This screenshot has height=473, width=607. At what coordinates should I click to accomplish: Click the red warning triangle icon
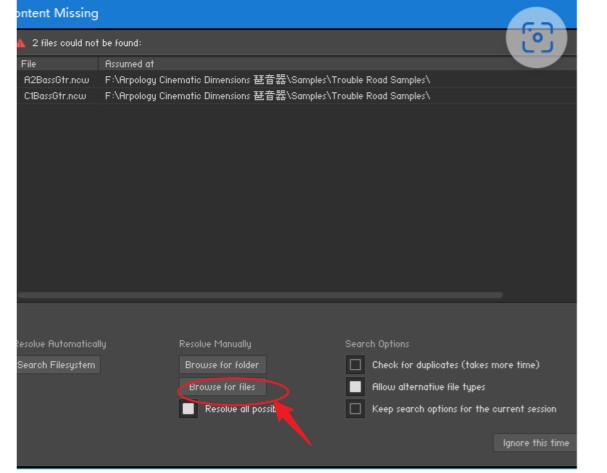(21, 43)
